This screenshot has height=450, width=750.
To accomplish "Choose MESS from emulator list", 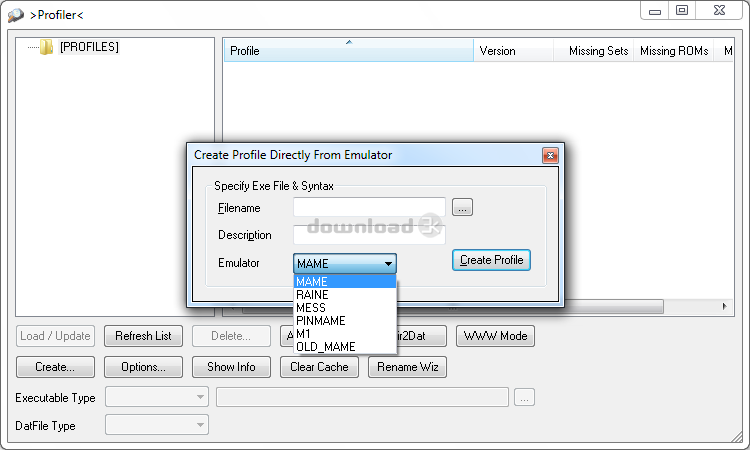I will [x=345, y=307].
